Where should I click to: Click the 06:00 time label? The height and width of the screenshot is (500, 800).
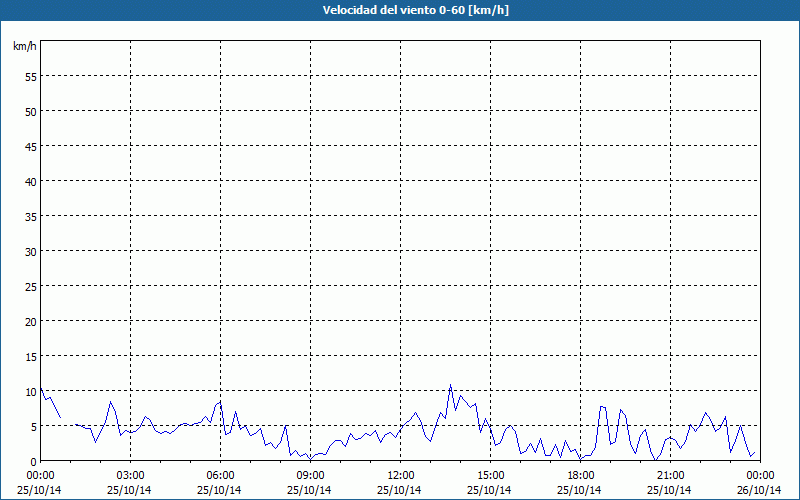[220, 476]
